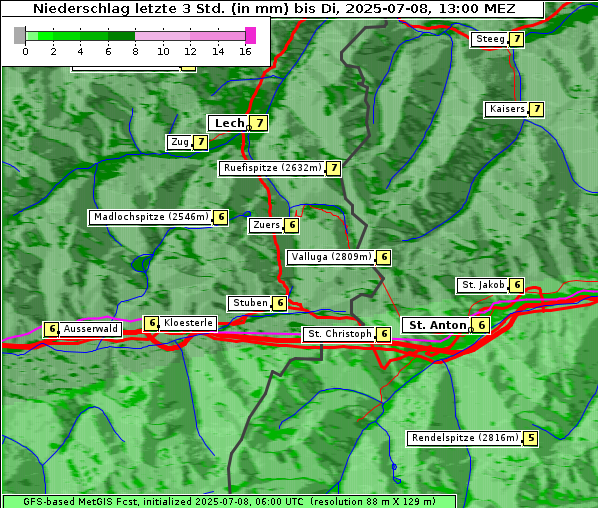Viewport: 598px width, 508px height.
Task: Click the yellow 6 beside Zuers
Action: [292, 225]
